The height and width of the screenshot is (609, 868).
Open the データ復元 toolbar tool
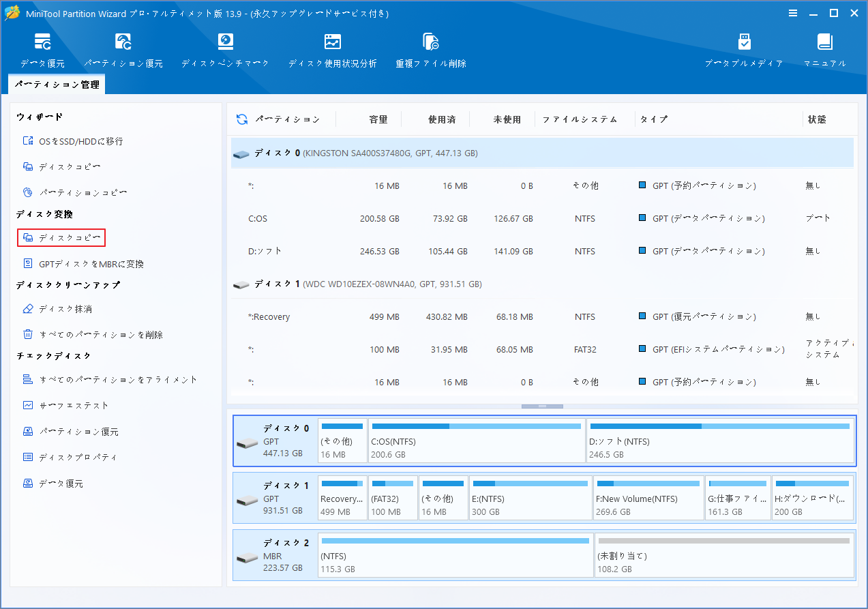click(42, 50)
